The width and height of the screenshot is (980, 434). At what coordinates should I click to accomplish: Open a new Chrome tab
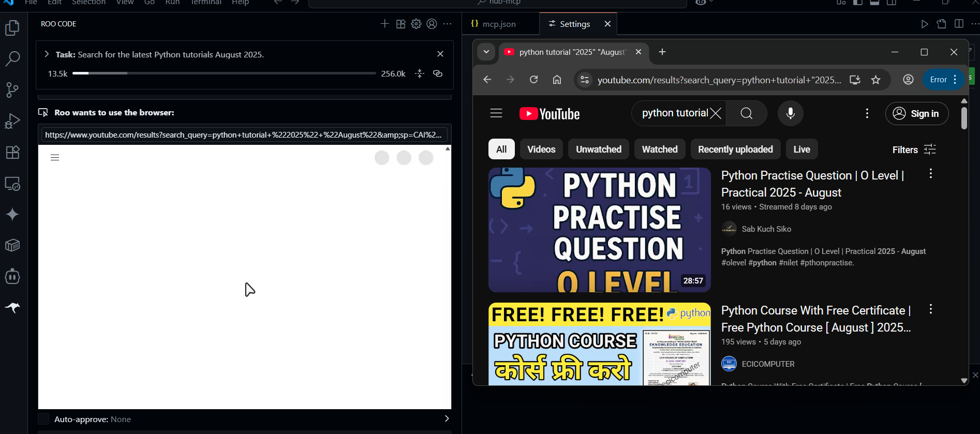click(662, 52)
